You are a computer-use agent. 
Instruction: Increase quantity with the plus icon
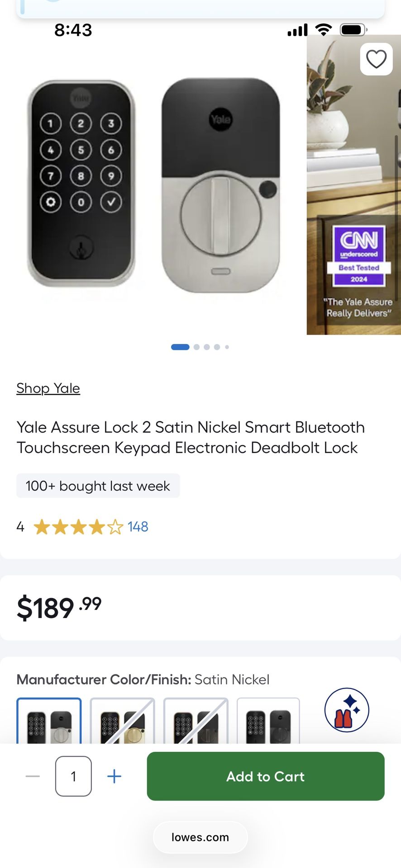pyautogui.click(x=114, y=776)
